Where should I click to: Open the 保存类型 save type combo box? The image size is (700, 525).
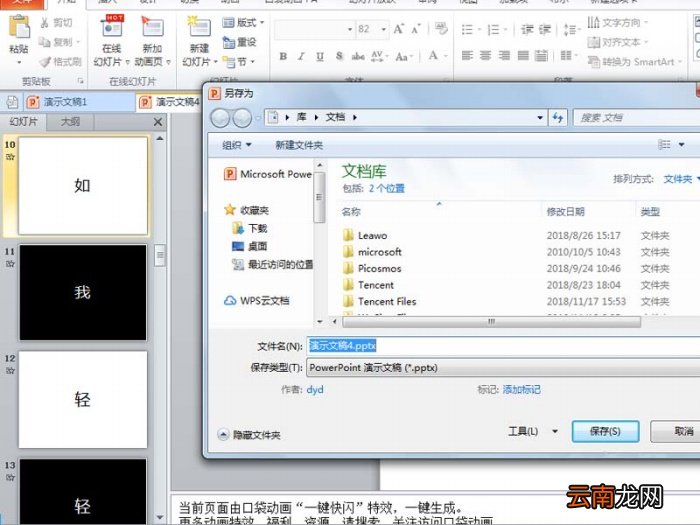504,368
